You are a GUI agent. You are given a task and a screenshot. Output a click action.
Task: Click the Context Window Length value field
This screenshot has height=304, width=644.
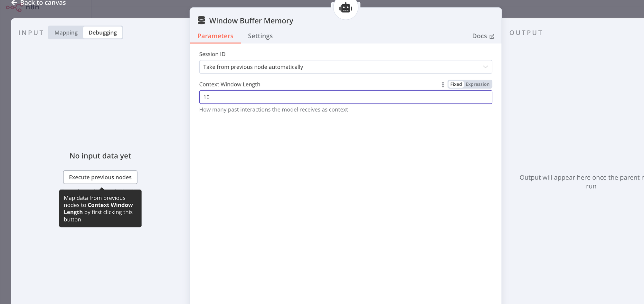tap(346, 97)
